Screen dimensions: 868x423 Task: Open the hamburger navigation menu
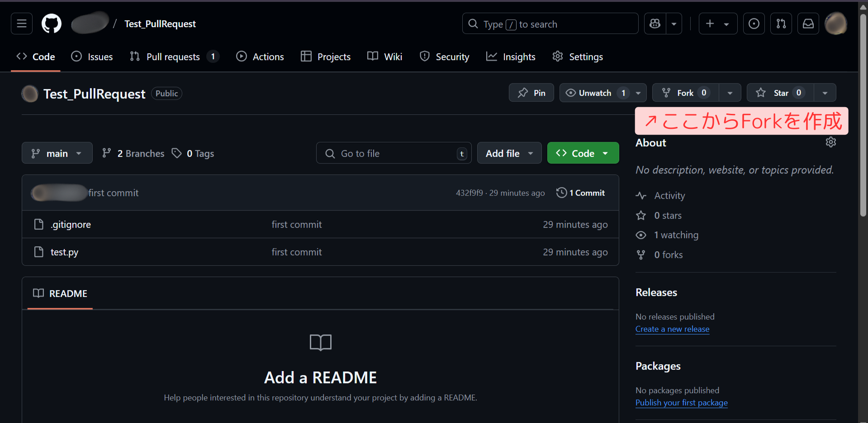point(22,23)
